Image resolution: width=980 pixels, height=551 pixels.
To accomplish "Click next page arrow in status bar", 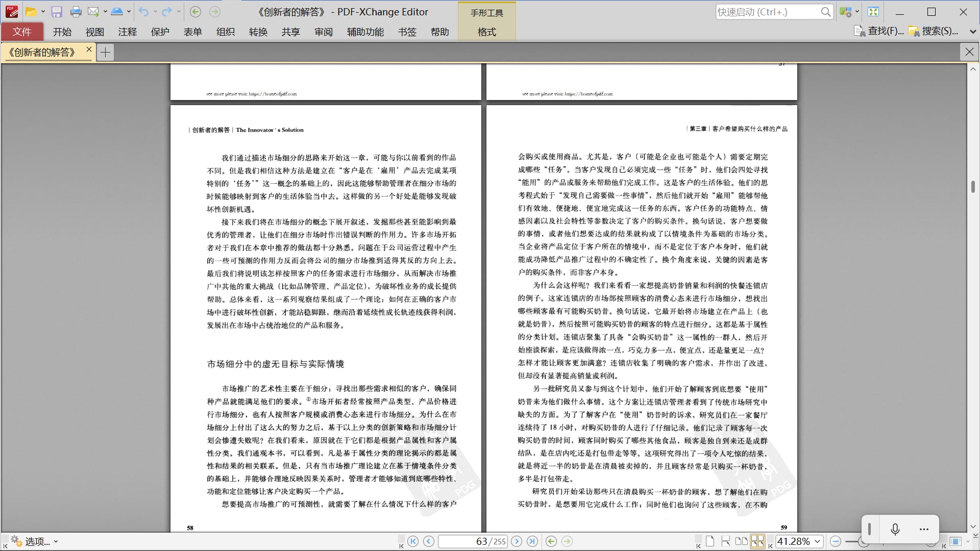I will coord(517,541).
